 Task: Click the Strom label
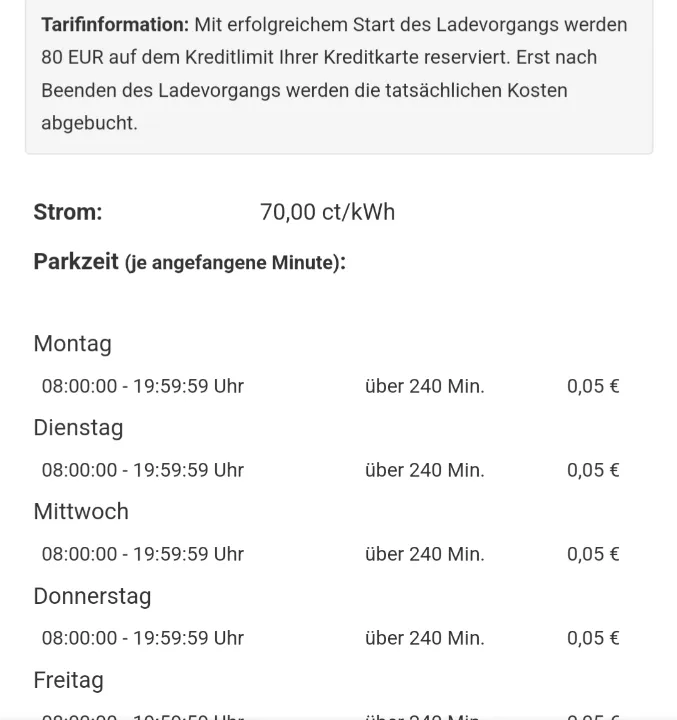(x=68, y=212)
